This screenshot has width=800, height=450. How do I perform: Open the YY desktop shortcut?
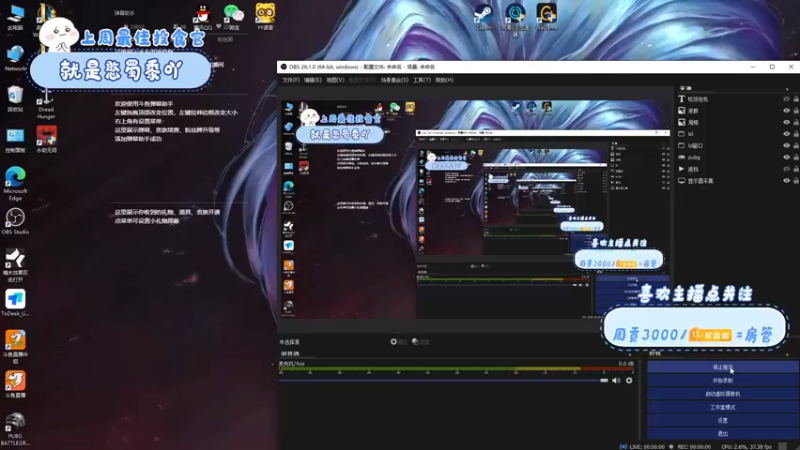(265, 17)
